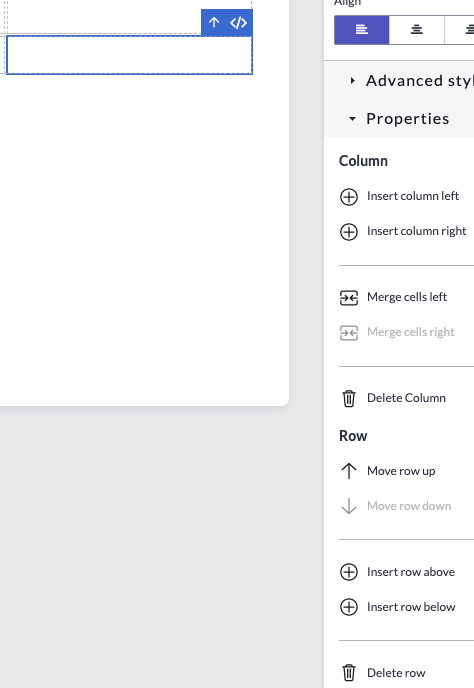
Task: Click the Delete row trash icon
Action: [x=349, y=673]
